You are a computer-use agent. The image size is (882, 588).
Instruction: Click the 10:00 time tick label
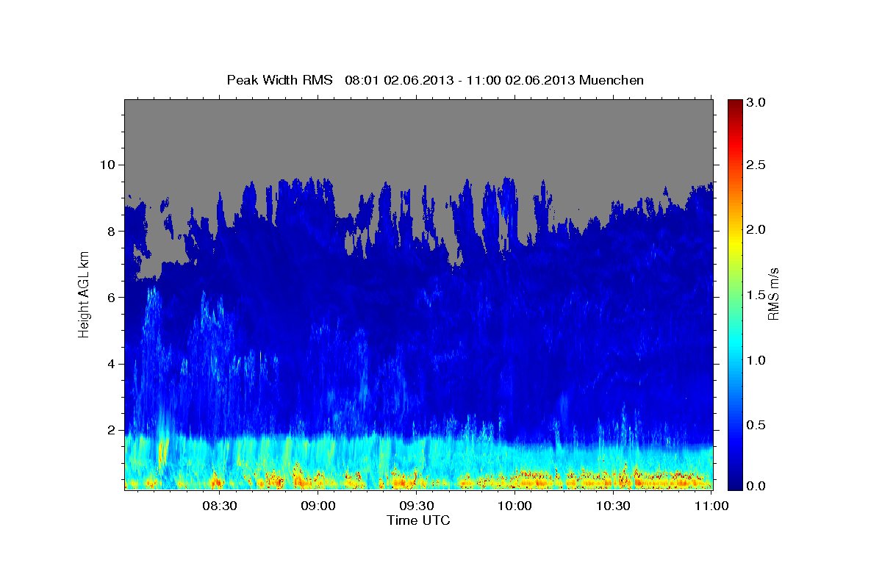click(514, 506)
